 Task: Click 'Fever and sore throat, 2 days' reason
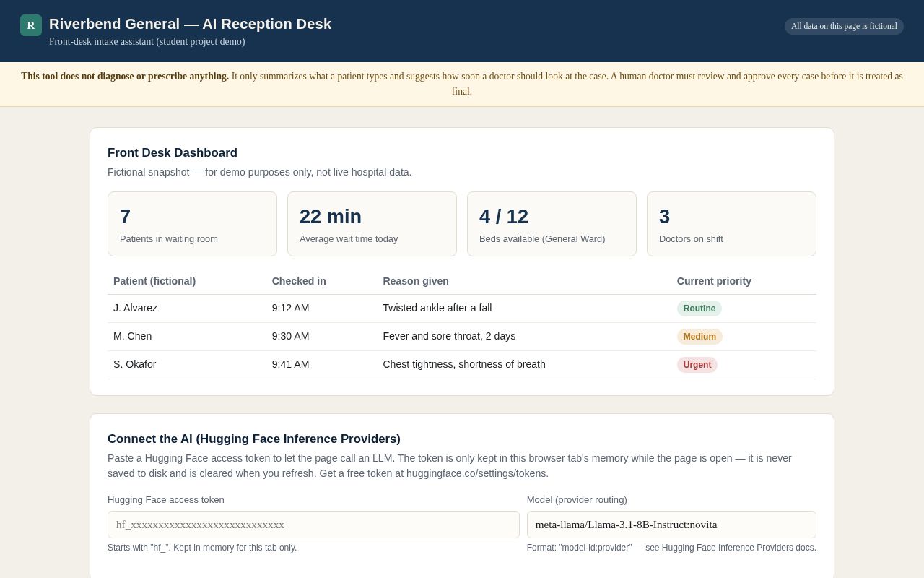449,336
